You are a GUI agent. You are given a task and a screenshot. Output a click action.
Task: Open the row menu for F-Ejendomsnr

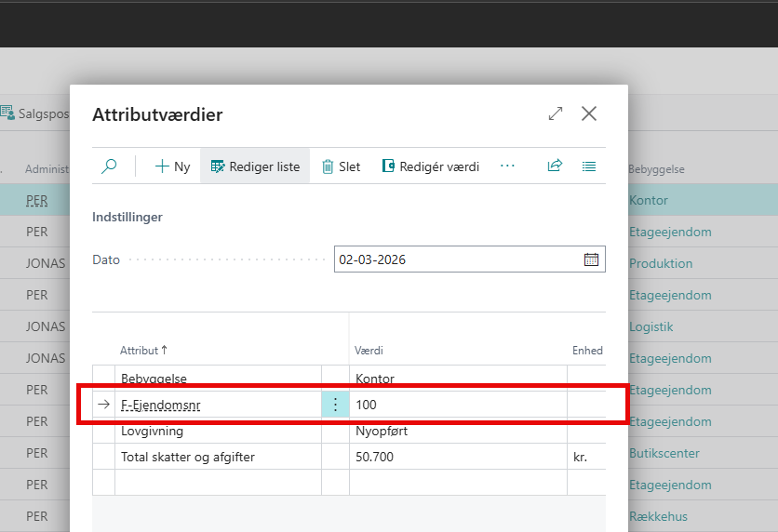pos(335,405)
